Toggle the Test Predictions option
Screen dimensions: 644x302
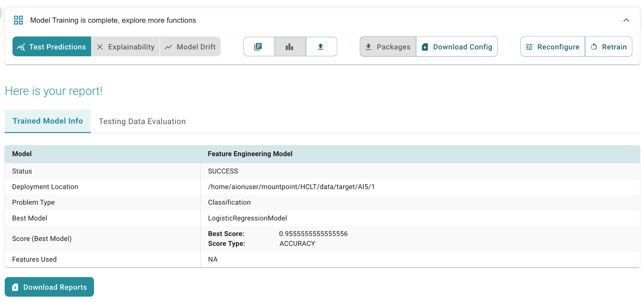click(52, 47)
